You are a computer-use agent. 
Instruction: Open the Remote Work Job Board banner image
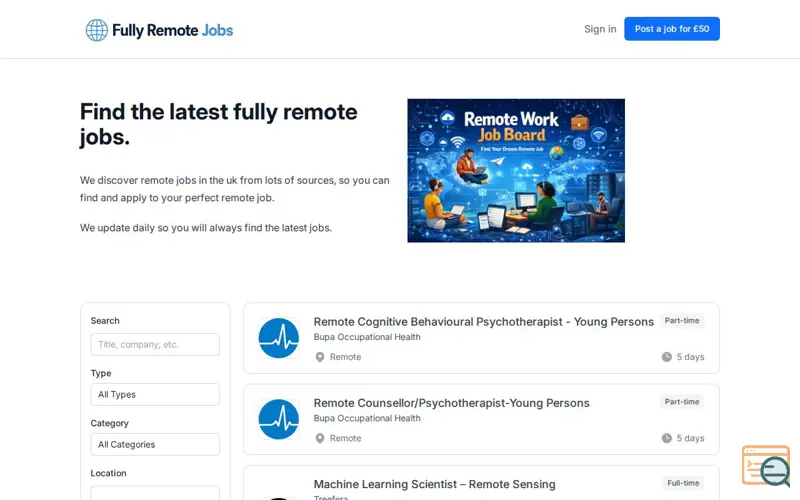(x=516, y=170)
